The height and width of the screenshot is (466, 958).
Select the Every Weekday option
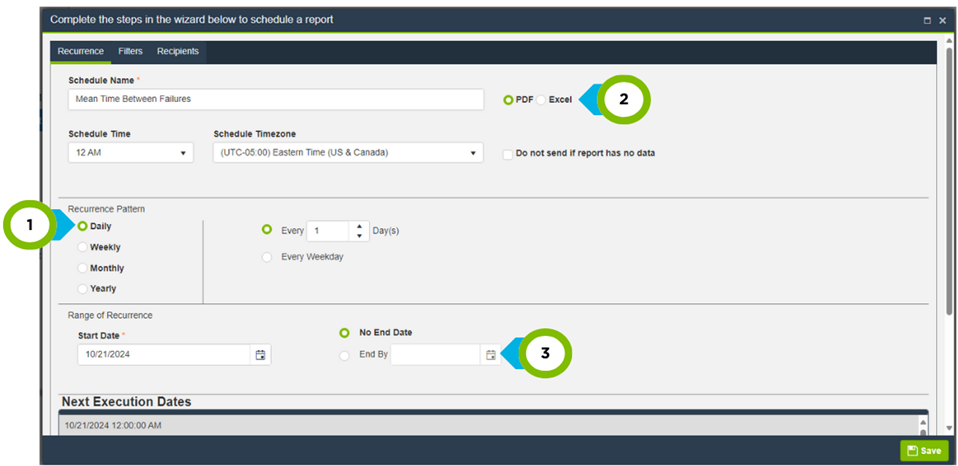click(267, 257)
